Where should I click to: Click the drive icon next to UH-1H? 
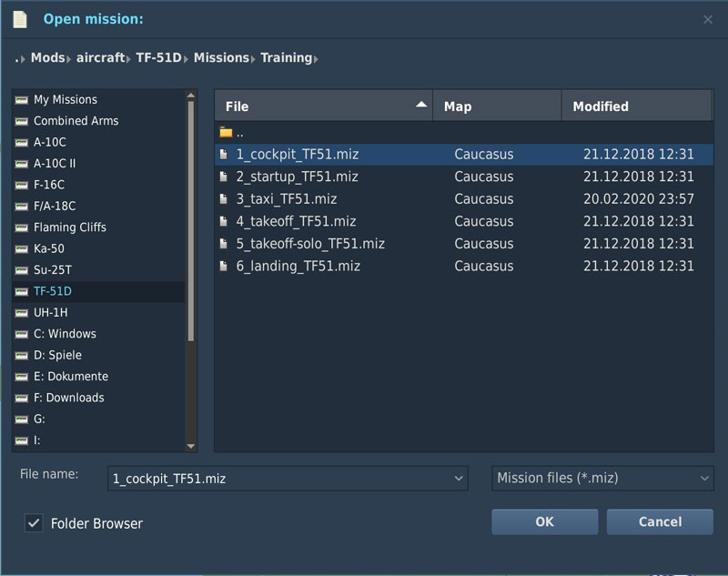[21, 313]
